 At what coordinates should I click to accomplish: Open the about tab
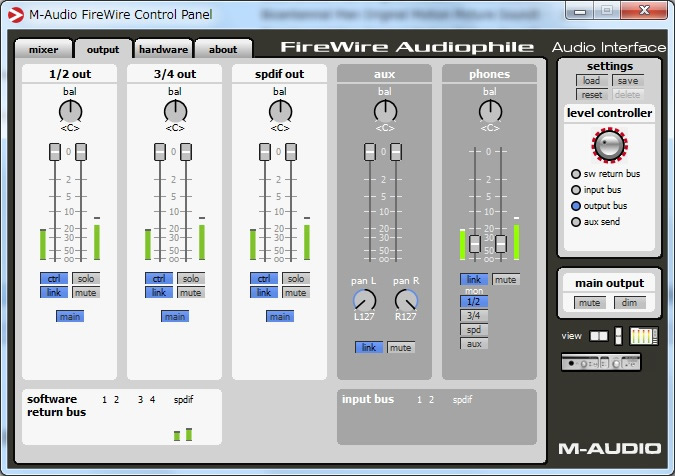pos(223,49)
